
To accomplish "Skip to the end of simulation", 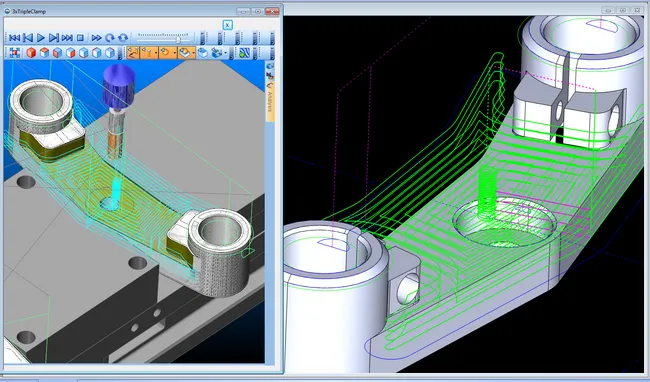I will tap(67, 38).
